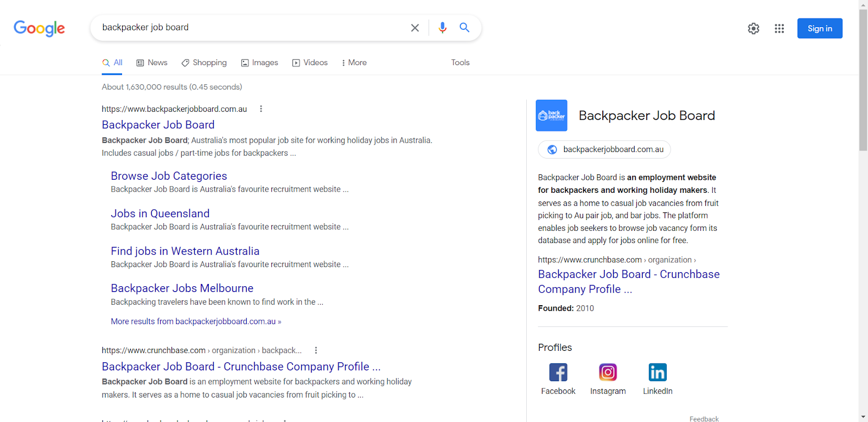Switch to the Shopping tab

pos(204,63)
